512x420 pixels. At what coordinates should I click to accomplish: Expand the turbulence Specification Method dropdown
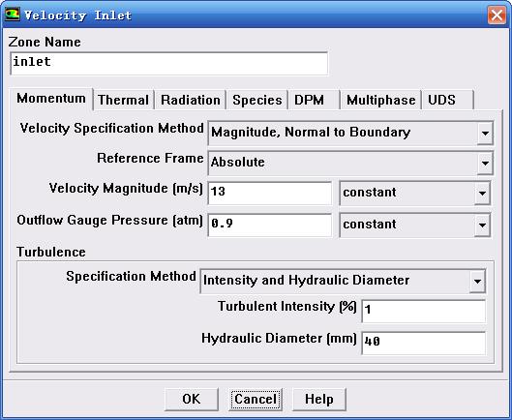(477, 282)
